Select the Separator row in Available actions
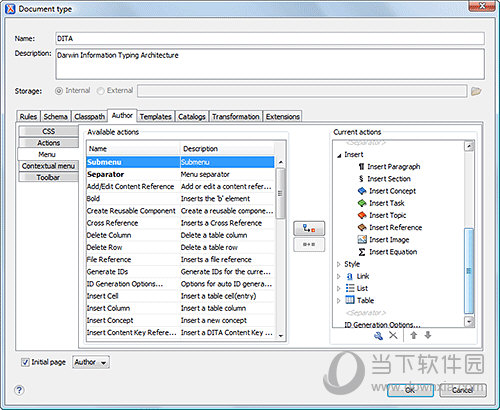Screen dimensions: 500x410 180,174
